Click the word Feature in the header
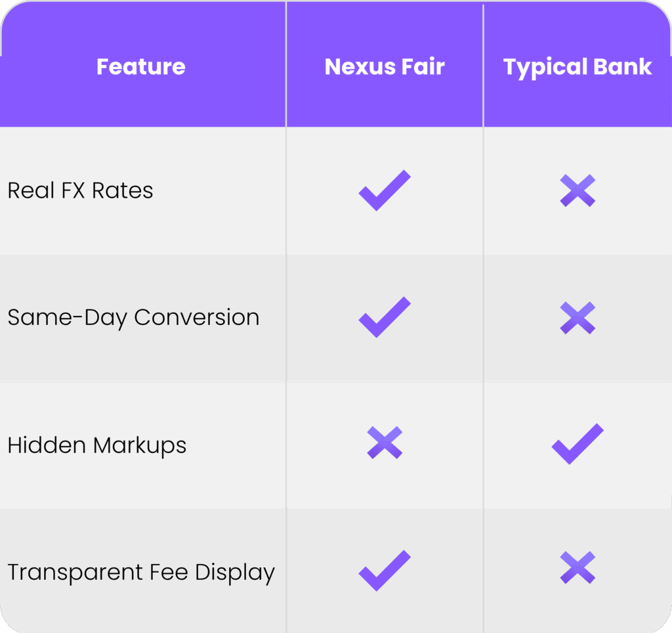The image size is (672, 633). (141, 66)
